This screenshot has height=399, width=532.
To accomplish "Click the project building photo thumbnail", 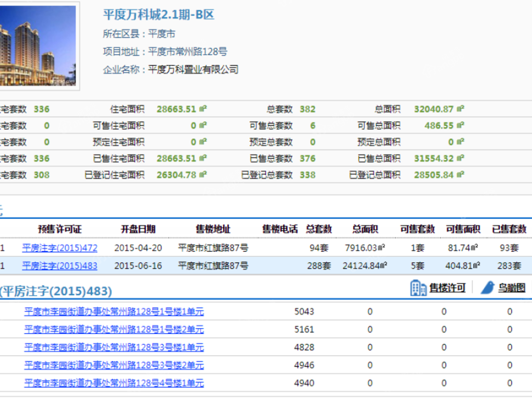I will 38,46.
